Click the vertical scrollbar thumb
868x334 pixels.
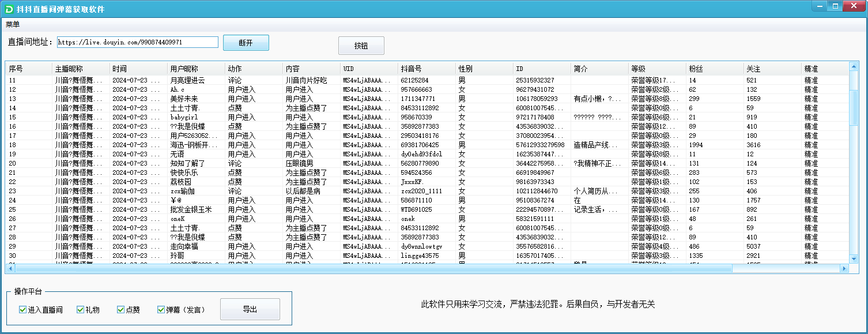coord(854,107)
